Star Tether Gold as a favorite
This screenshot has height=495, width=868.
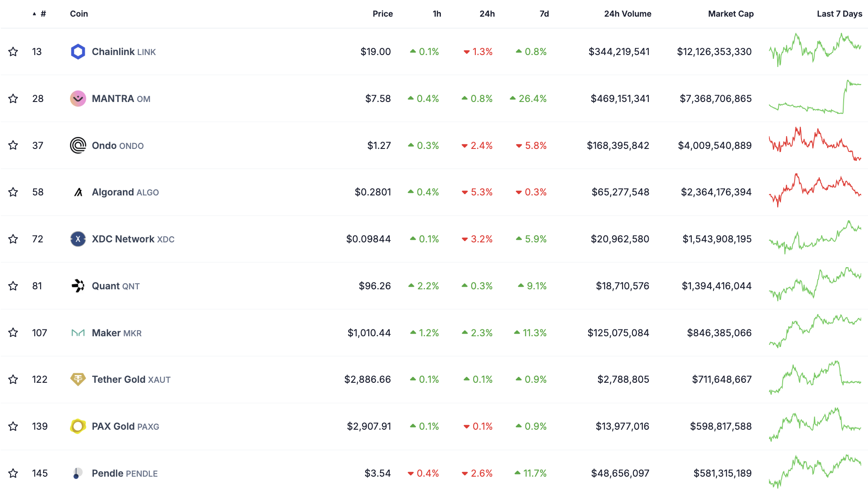[x=13, y=379]
